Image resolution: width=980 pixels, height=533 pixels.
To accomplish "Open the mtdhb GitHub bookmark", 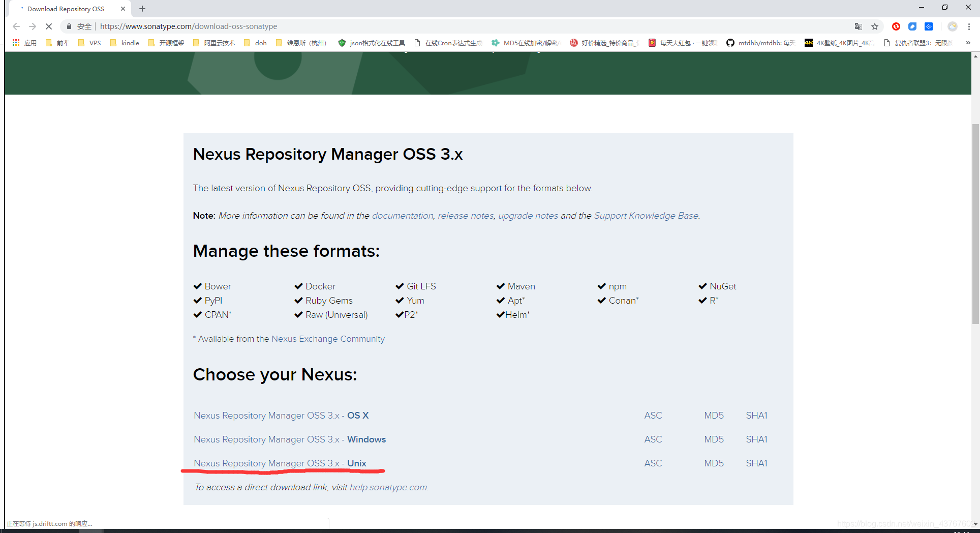I will (760, 43).
